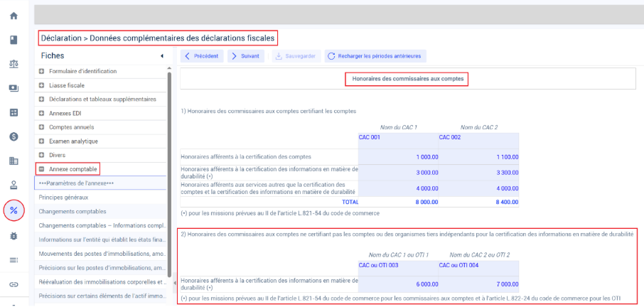Click the Fiches list vertical scrollbar
Image resolution: width=644 pixels, height=307 pixels.
pos(169,174)
